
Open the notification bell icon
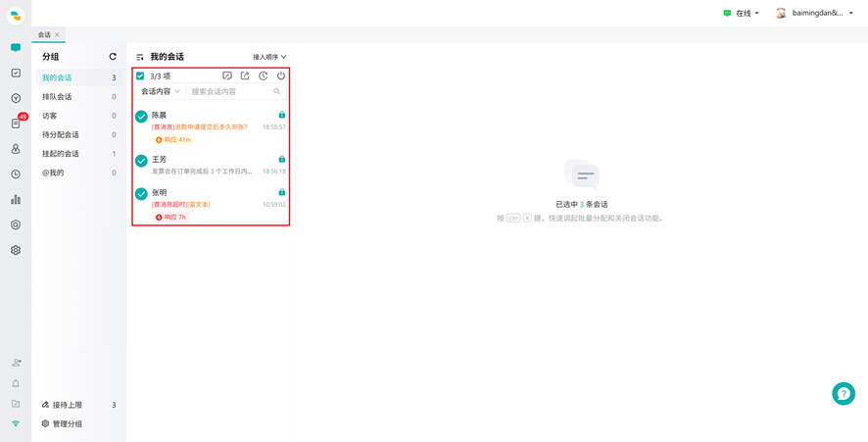pos(16,383)
